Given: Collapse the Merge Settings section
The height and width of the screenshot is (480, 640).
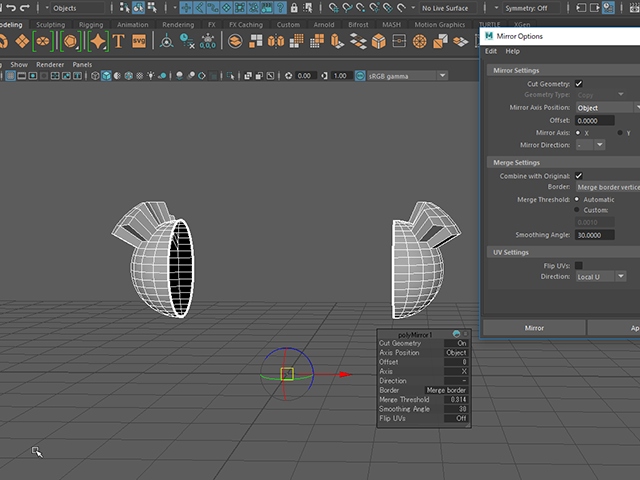Looking at the screenshot, I should pyautogui.click(x=564, y=162).
